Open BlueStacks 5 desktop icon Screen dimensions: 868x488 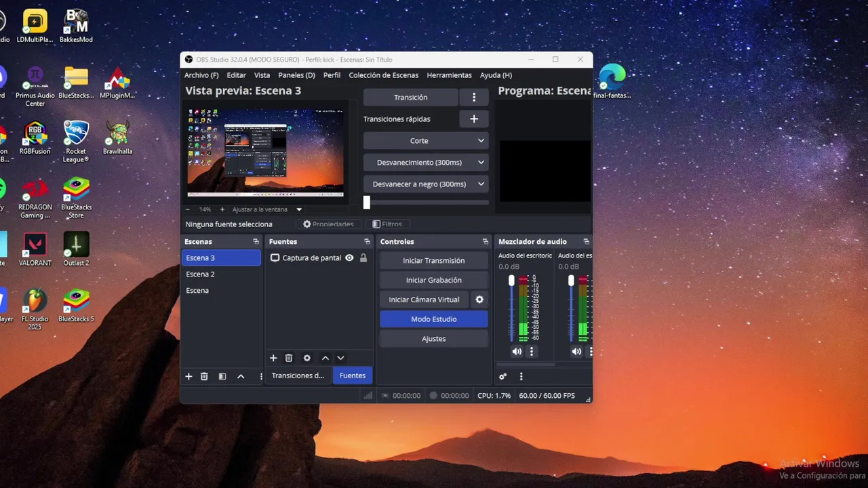point(76,305)
